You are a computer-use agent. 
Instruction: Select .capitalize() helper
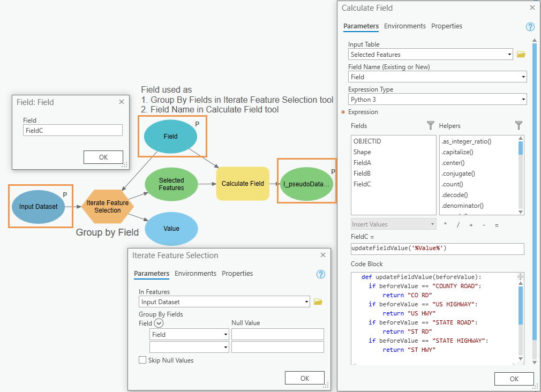tap(457, 152)
